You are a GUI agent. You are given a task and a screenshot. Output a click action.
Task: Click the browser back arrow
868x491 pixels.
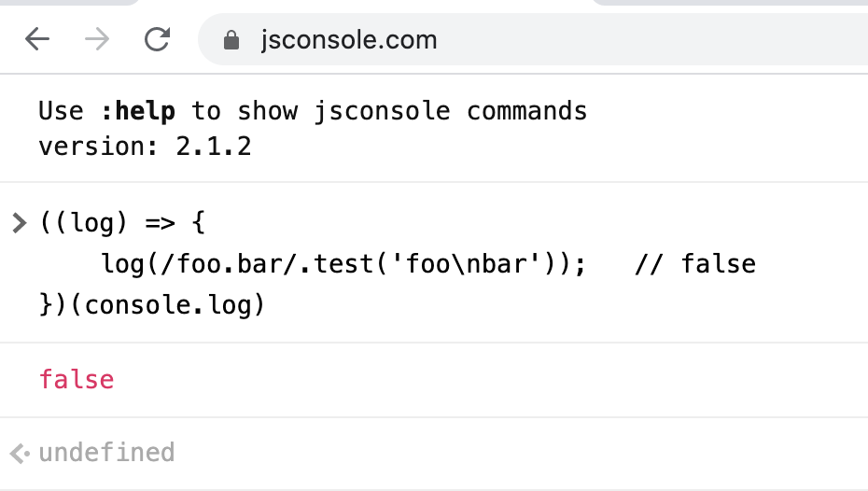[x=37, y=40]
